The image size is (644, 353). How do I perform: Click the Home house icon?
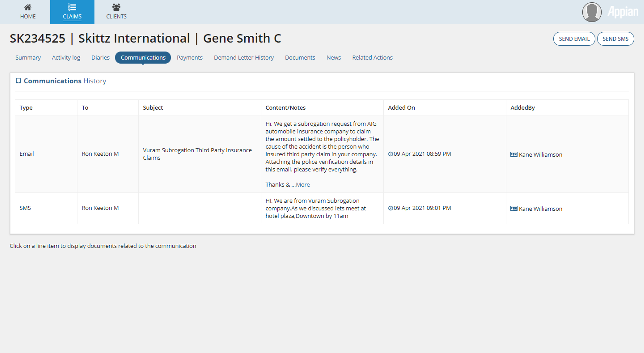pyautogui.click(x=28, y=7)
